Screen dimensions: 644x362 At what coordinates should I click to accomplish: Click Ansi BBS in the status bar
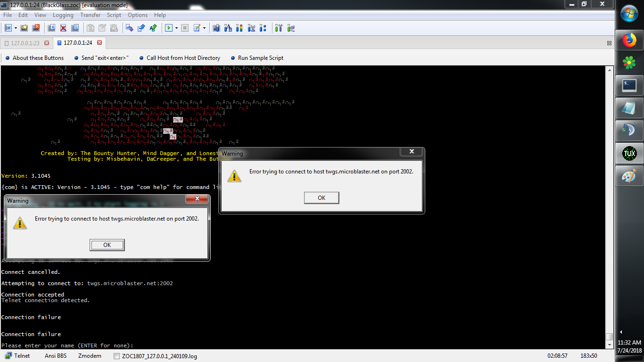pos(55,356)
